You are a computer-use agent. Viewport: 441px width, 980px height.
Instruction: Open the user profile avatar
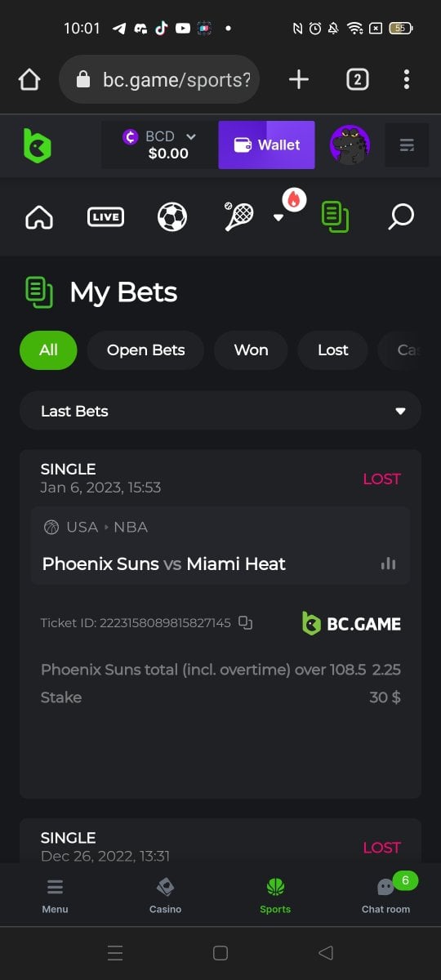point(350,145)
